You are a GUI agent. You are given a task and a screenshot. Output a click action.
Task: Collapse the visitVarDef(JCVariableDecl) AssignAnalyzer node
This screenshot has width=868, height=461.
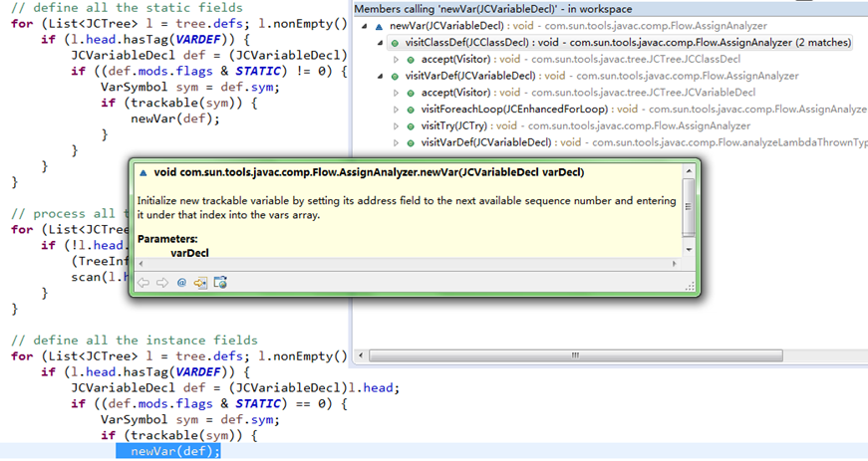[381, 76]
